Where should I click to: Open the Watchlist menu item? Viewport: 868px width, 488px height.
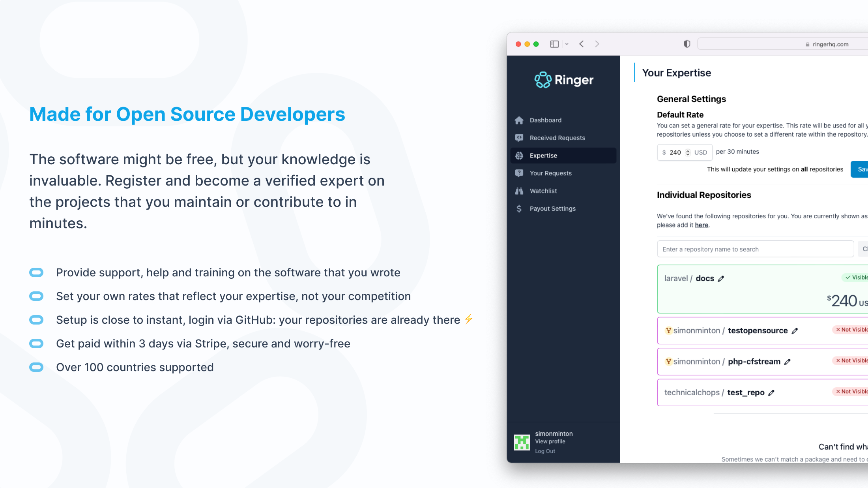pyautogui.click(x=563, y=191)
